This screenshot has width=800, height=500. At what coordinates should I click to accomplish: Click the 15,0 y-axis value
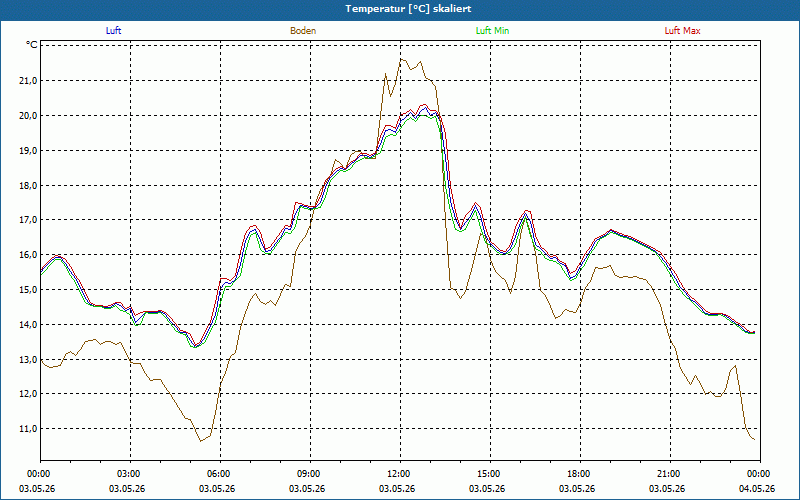coord(29,289)
